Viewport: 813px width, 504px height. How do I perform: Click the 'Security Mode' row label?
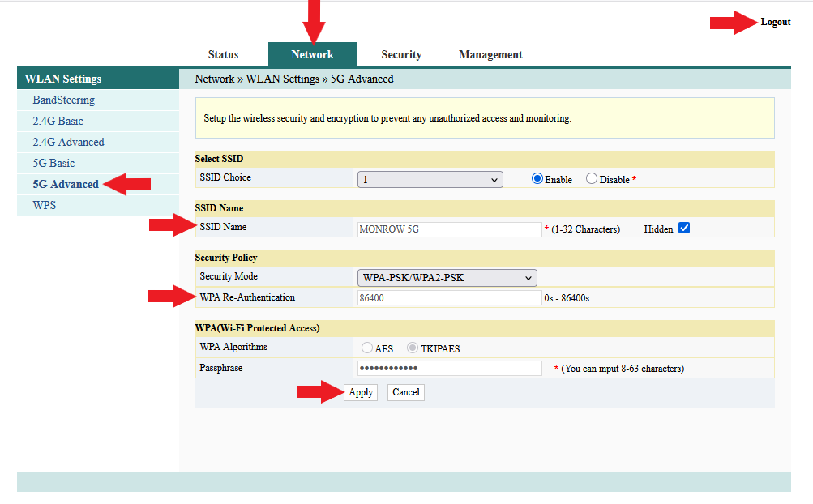coord(229,276)
